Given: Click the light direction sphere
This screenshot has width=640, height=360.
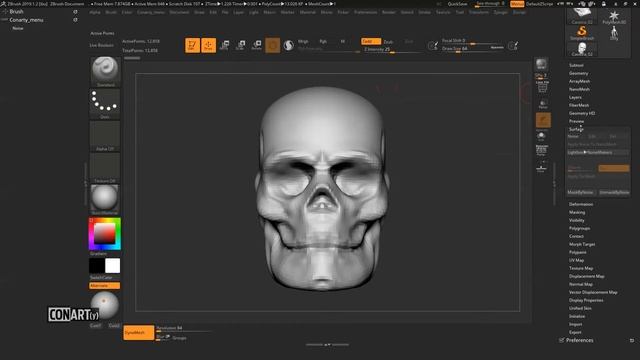Looking at the screenshot, I should click(x=105, y=305).
